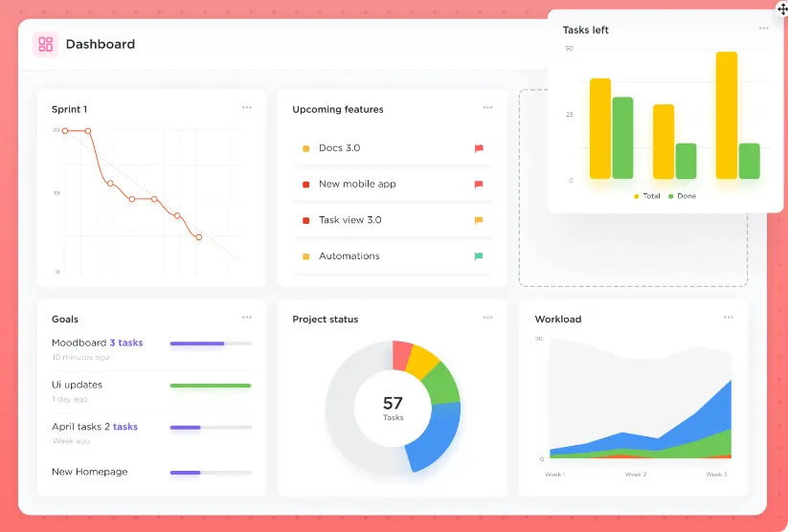788x532 pixels.
Task: Open the Sprint 1 card options menu
Action: (x=247, y=107)
